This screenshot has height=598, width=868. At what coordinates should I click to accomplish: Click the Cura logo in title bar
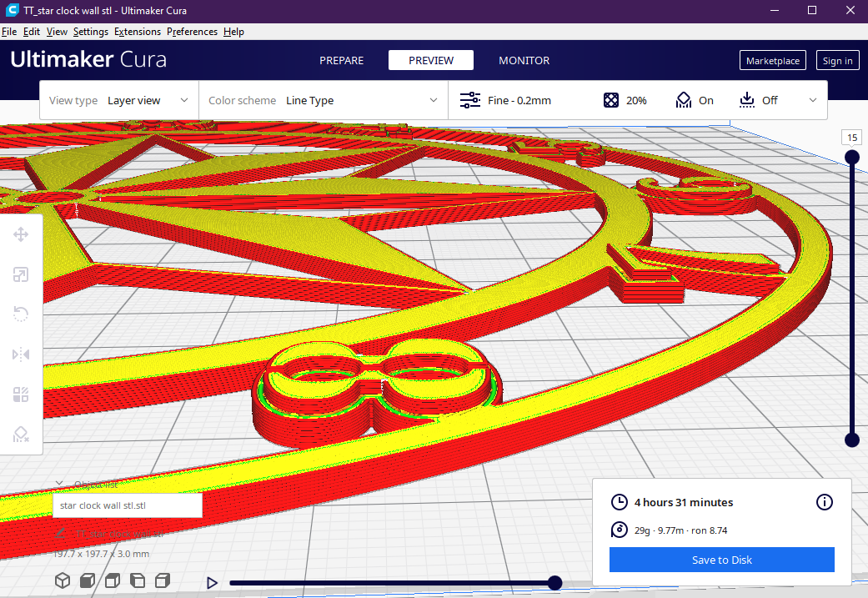[12, 10]
